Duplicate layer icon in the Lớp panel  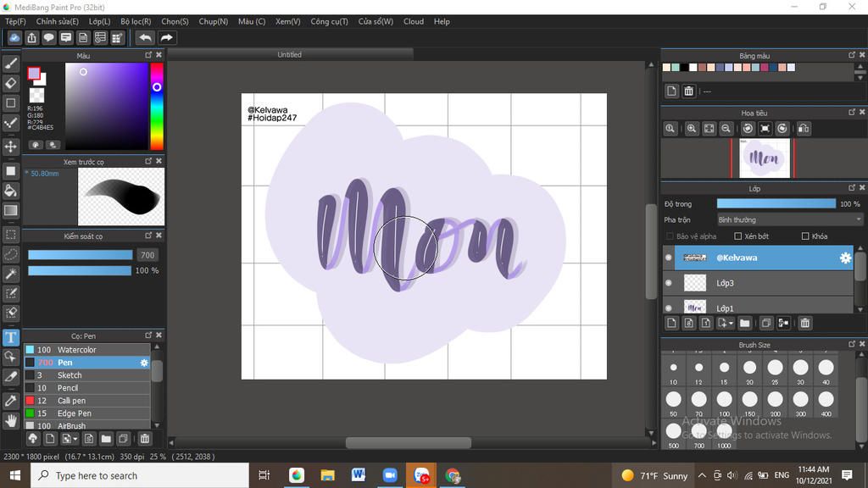click(x=766, y=323)
